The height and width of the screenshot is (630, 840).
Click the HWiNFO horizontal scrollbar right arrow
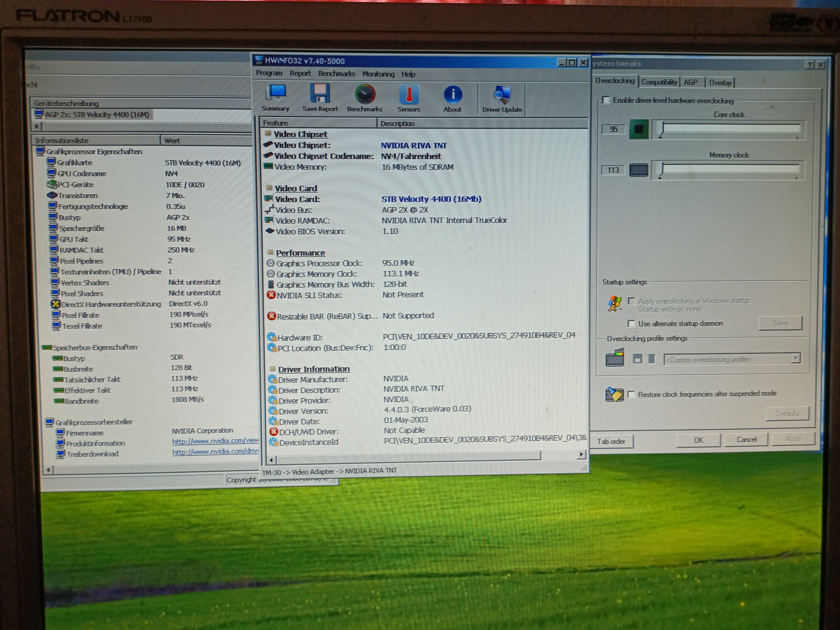[581, 455]
